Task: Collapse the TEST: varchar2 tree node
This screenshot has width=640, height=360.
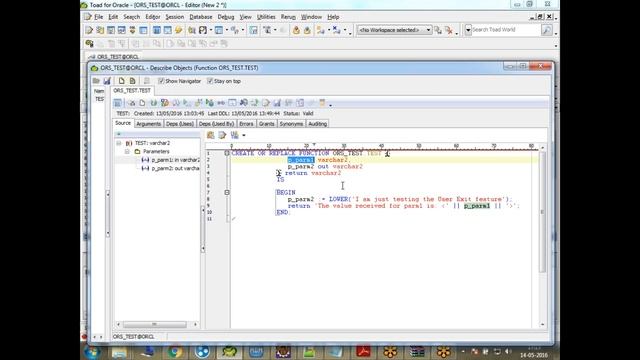Action: click(119, 143)
